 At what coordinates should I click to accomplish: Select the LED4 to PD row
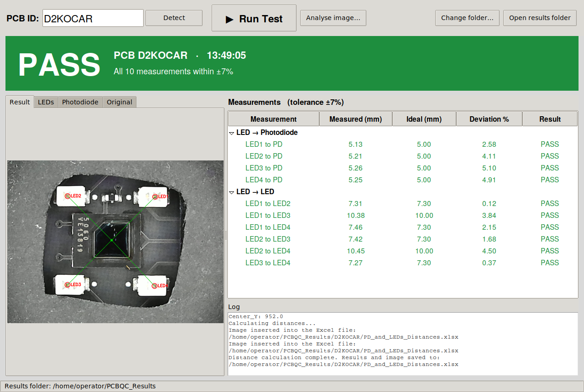pyautogui.click(x=403, y=180)
